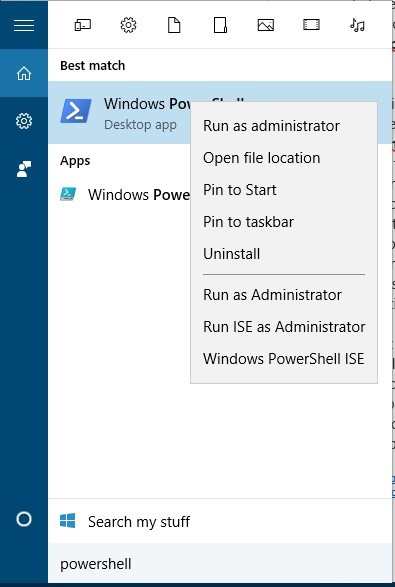Image resolution: width=395 pixels, height=587 pixels.
Task: Go to the Home icon in the sidebar
Action: click(24, 73)
